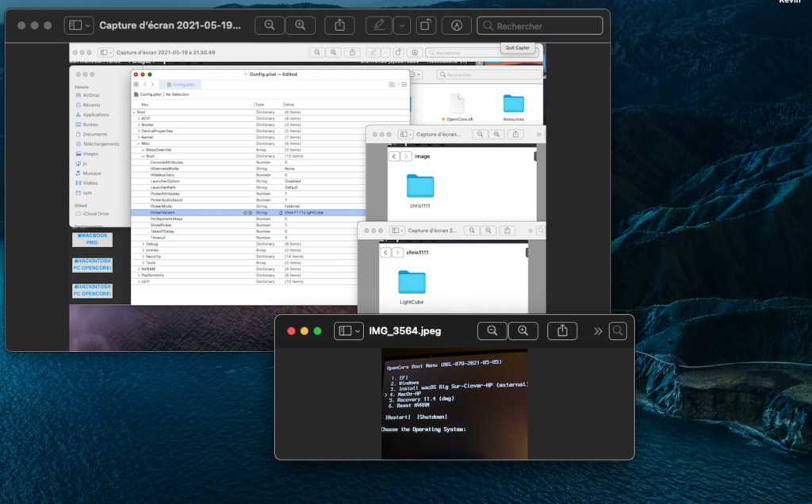Share the Capture d'écran image
This screenshot has width=812, height=504.
pyautogui.click(x=339, y=25)
